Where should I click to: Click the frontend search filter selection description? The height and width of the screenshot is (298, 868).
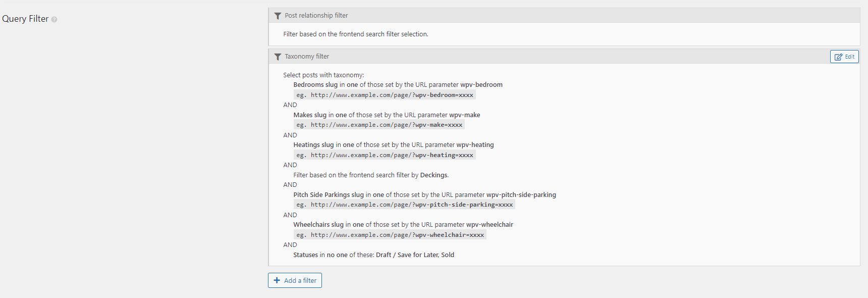(x=356, y=34)
